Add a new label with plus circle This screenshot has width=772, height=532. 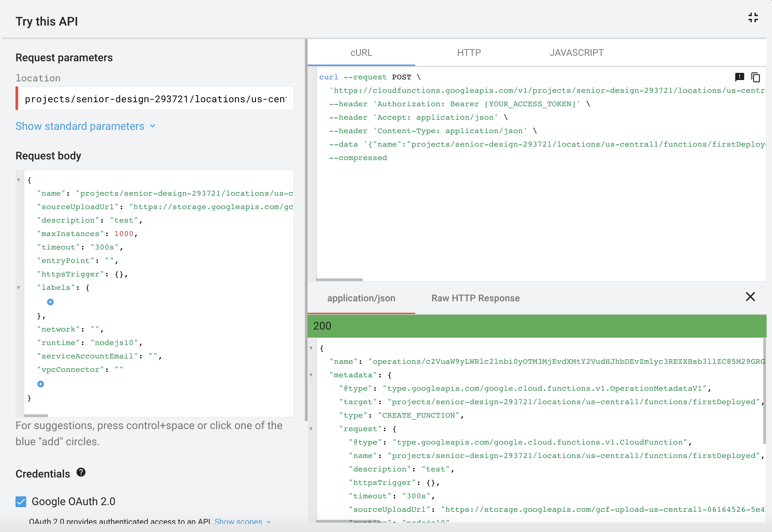coord(50,302)
